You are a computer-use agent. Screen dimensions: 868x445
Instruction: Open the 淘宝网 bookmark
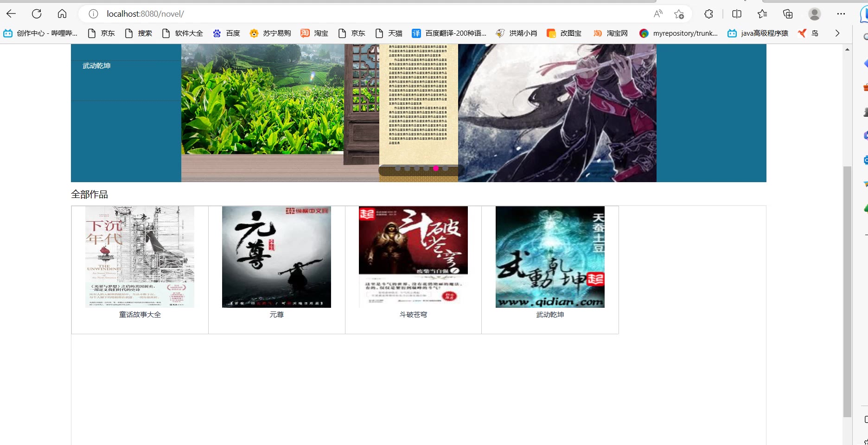610,33
